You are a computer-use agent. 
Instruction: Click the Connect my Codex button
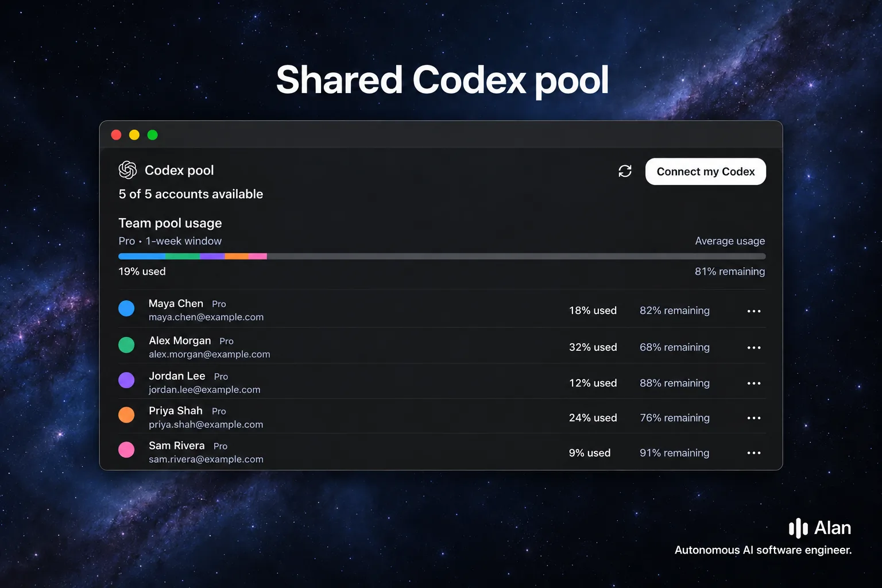point(706,172)
